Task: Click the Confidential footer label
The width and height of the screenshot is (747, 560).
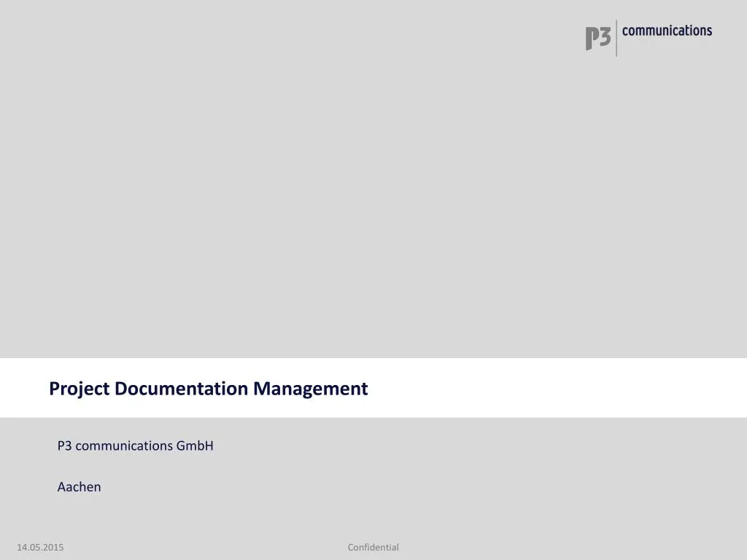Action: (373, 547)
